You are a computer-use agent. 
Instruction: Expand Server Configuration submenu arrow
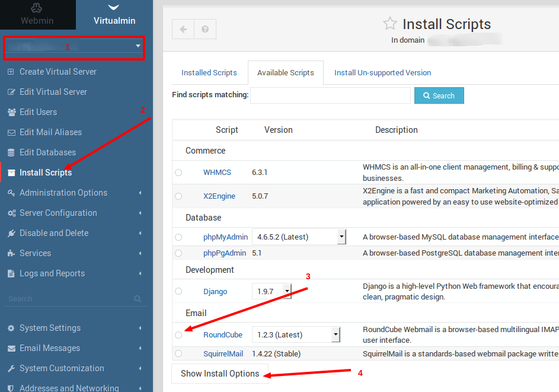[x=140, y=213]
